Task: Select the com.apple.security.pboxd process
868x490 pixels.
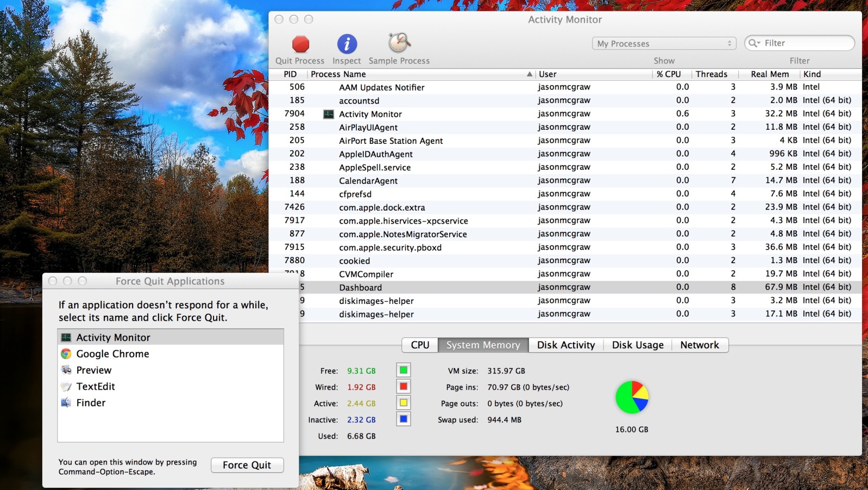Action: tap(565, 247)
